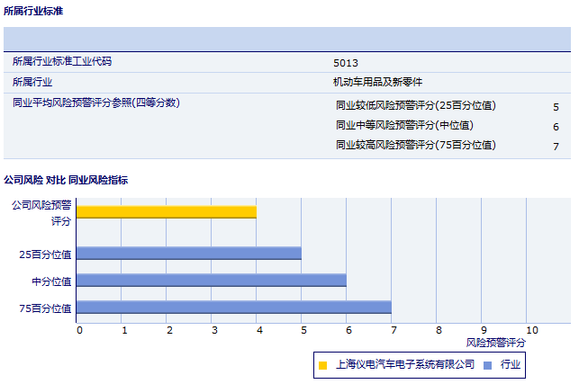The height and width of the screenshot is (384, 588).
Task: Click 同业较低风险预警评分(25百分位值) text
Action: point(415,105)
